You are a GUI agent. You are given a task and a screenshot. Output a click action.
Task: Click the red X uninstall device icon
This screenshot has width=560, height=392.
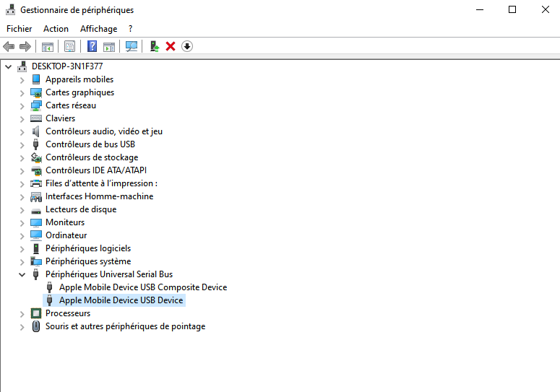(171, 46)
